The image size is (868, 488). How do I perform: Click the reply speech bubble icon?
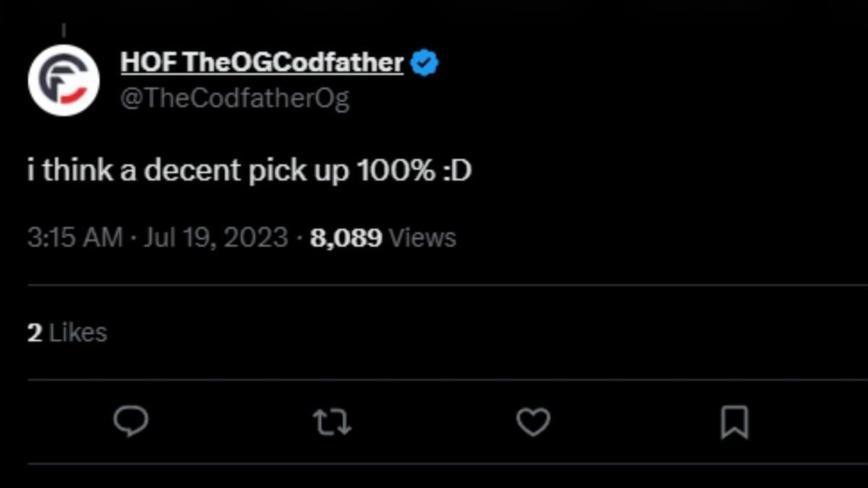point(131,421)
